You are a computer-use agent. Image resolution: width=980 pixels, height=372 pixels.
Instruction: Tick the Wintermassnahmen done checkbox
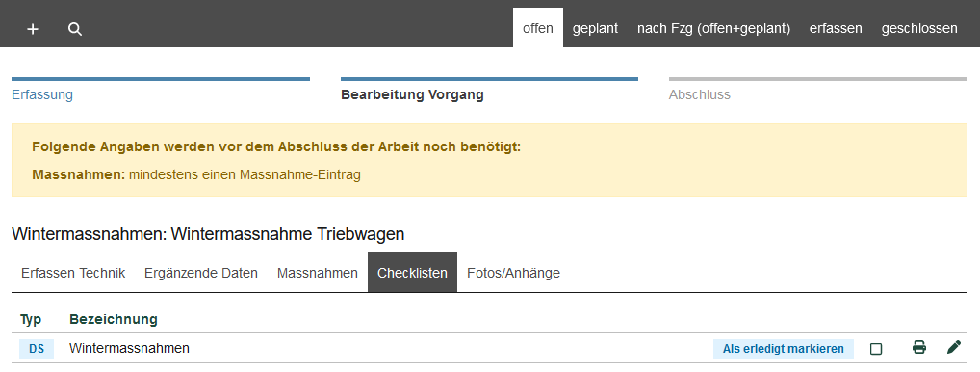pos(876,349)
